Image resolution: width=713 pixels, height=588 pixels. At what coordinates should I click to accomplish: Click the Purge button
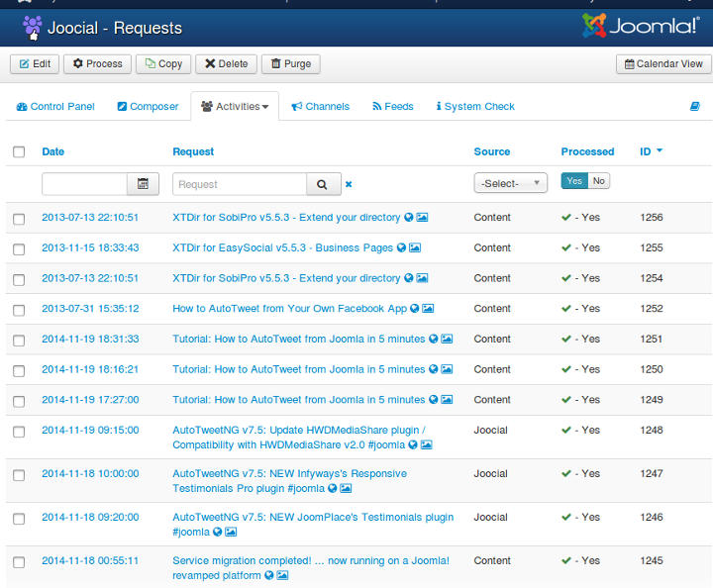click(290, 64)
